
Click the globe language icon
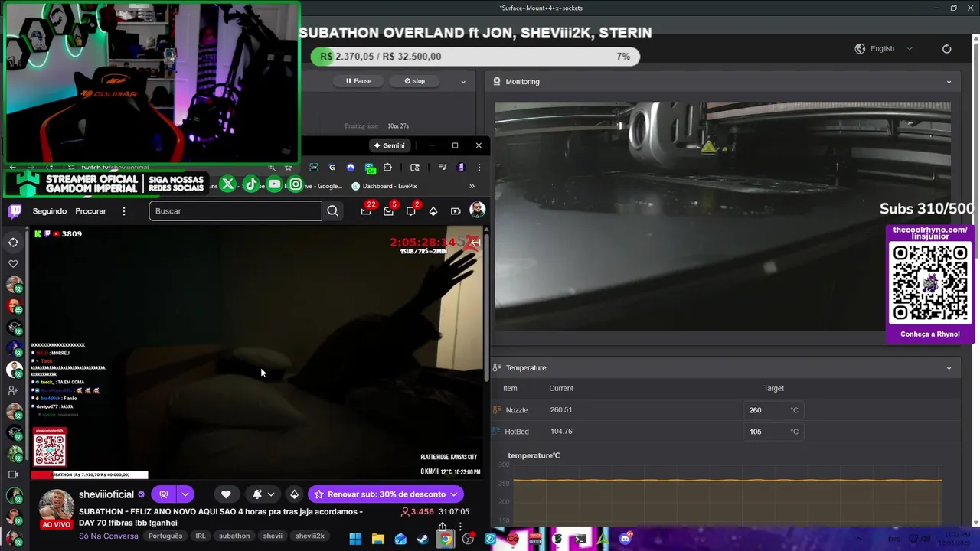pos(860,48)
